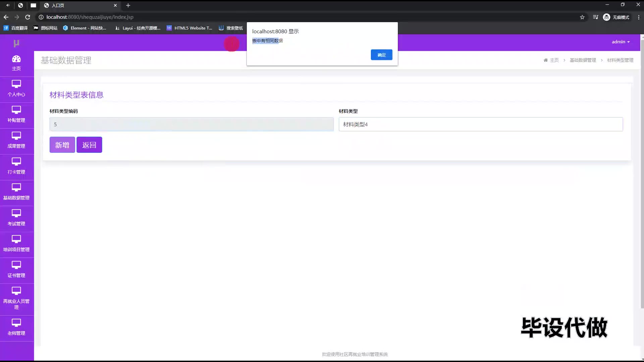Open 打卡管理 sidebar icon

pos(16,162)
